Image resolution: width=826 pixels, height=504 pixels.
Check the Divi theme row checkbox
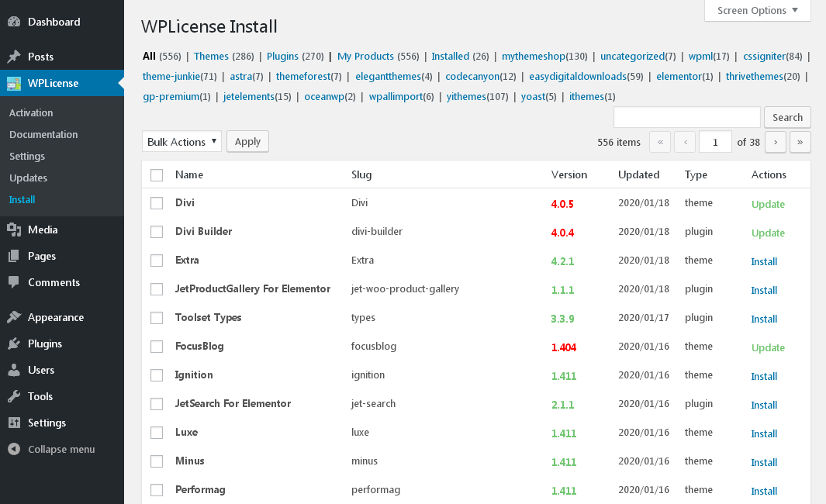tap(157, 203)
